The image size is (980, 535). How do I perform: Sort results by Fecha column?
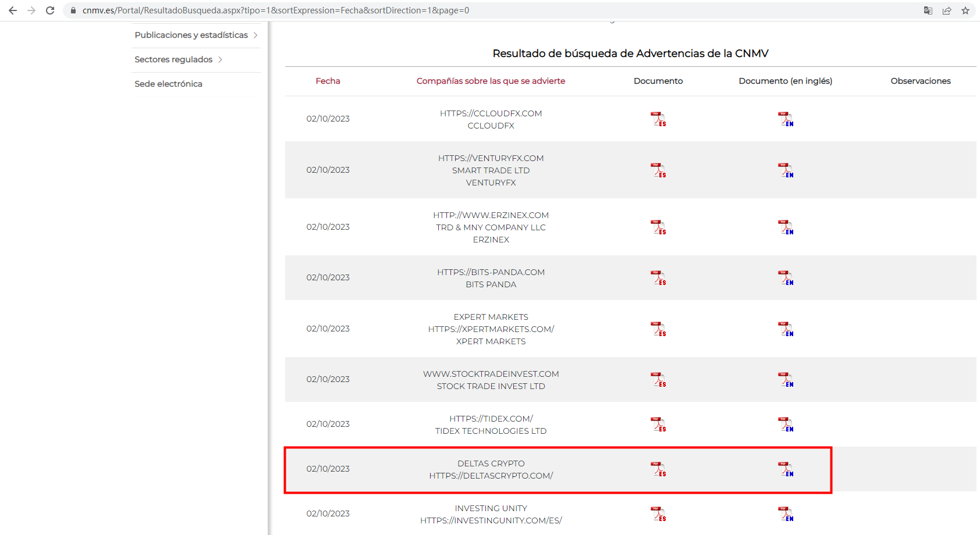(328, 81)
